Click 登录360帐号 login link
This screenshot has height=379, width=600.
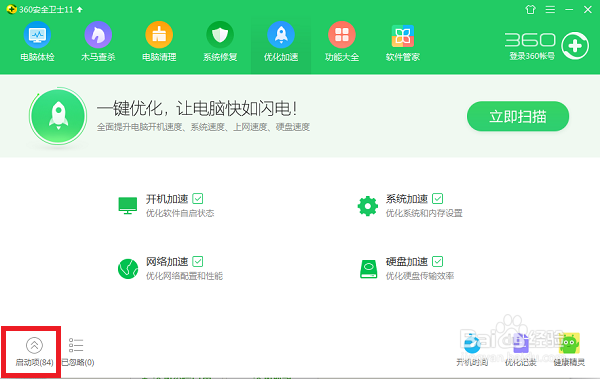pos(532,56)
